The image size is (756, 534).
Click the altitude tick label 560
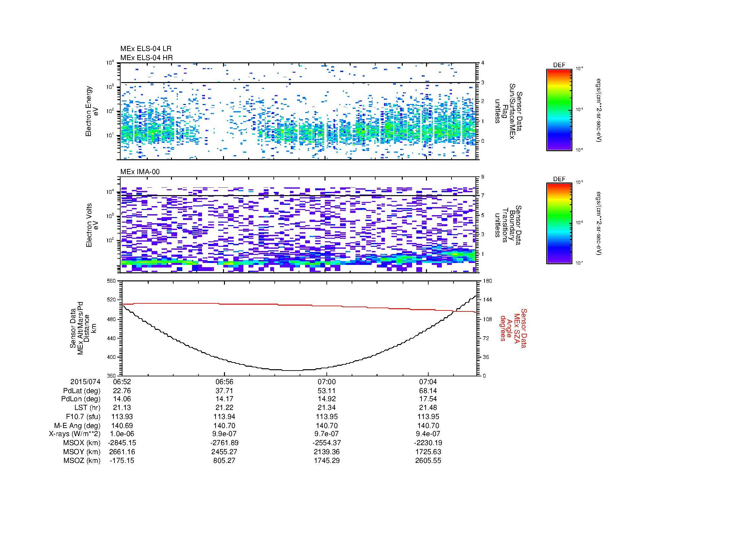(112, 281)
